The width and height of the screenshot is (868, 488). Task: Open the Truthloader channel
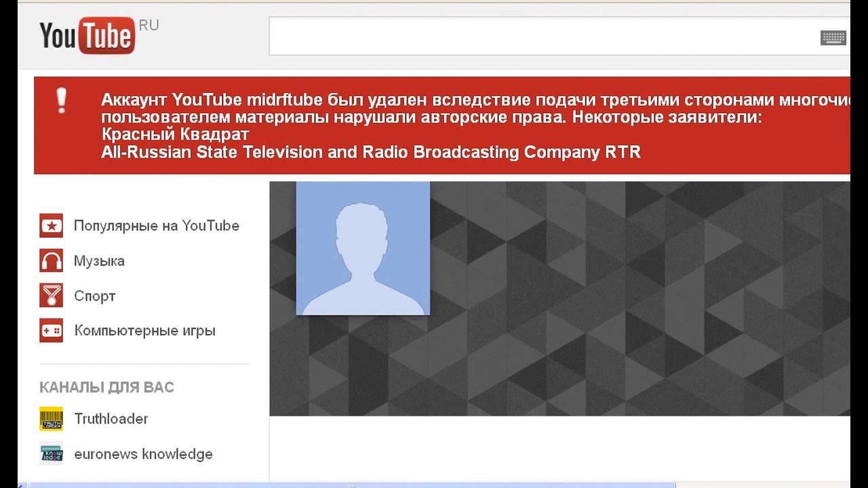pos(111,419)
